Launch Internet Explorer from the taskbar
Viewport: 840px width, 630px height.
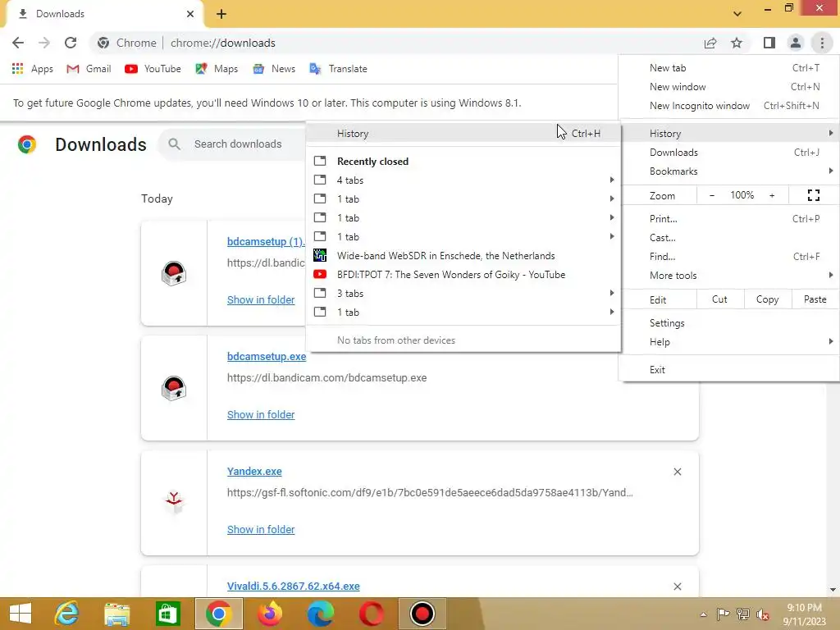(x=67, y=614)
